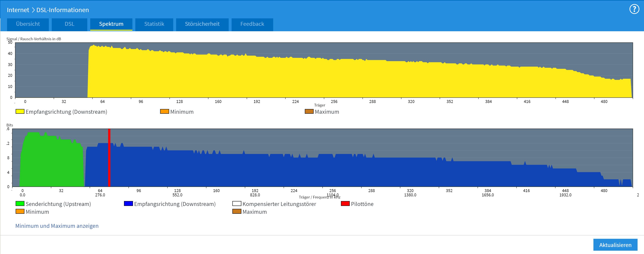Open the Feedback tab
The image size is (644, 254).
[x=252, y=24]
